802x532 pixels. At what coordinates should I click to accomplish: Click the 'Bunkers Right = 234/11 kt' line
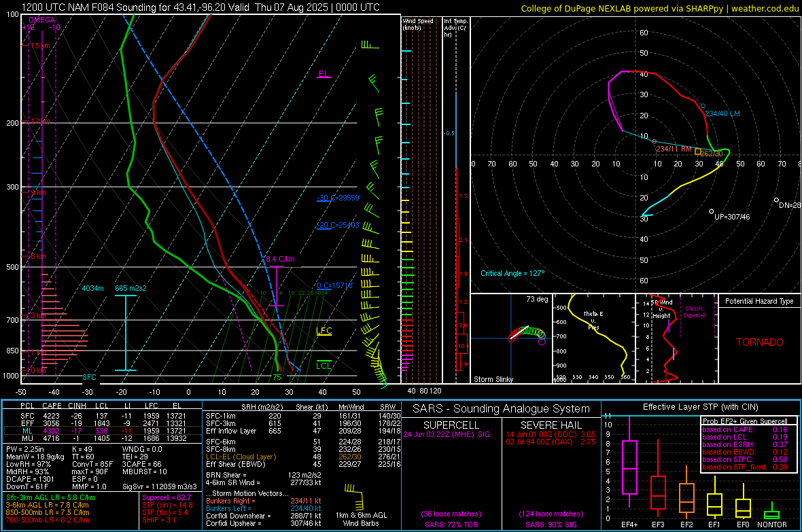264,501
